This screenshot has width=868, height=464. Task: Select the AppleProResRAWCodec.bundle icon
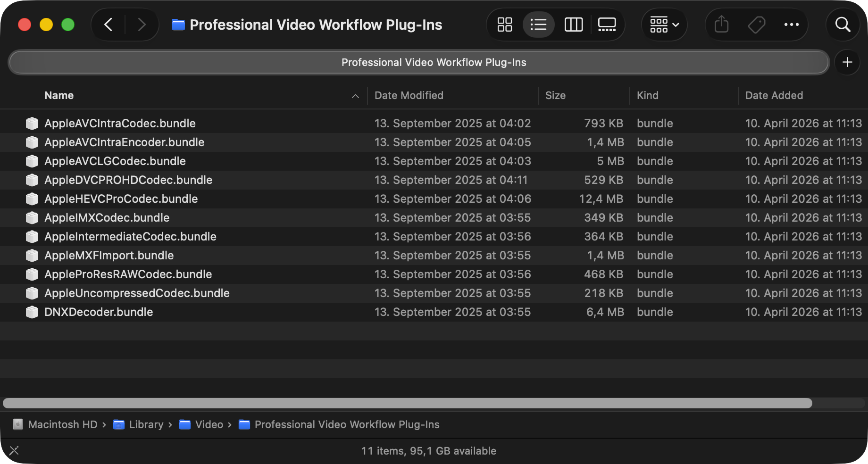(x=32, y=274)
